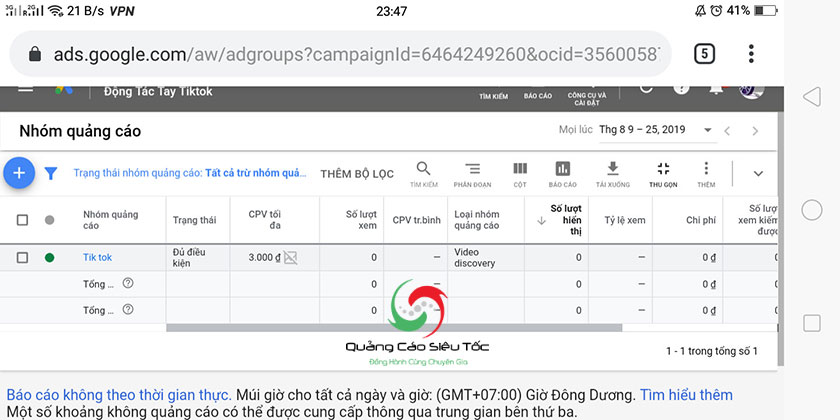This screenshot has width=840, height=420.
Task: Tick the Tik tok row checkbox
Action: coord(22,258)
